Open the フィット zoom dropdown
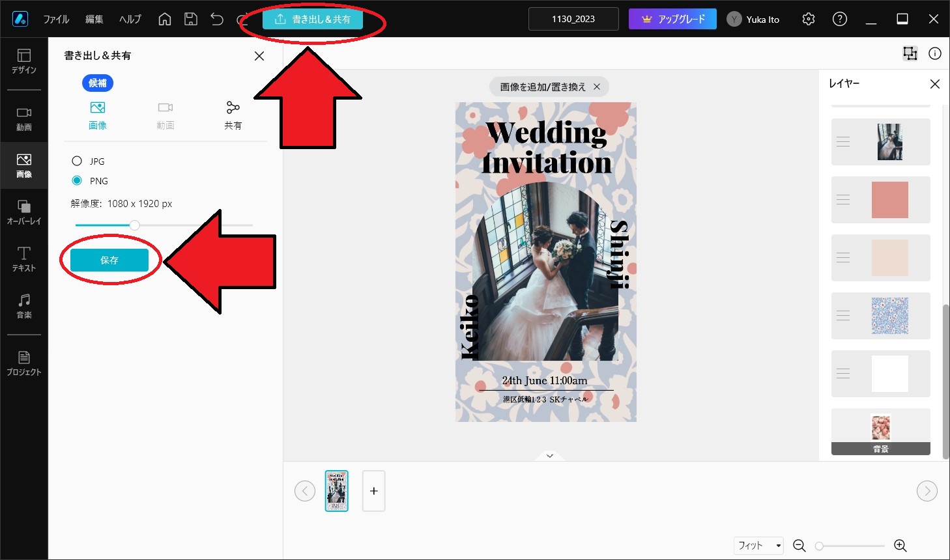Viewport: 950px width, 560px height. (x=759, y=546)
